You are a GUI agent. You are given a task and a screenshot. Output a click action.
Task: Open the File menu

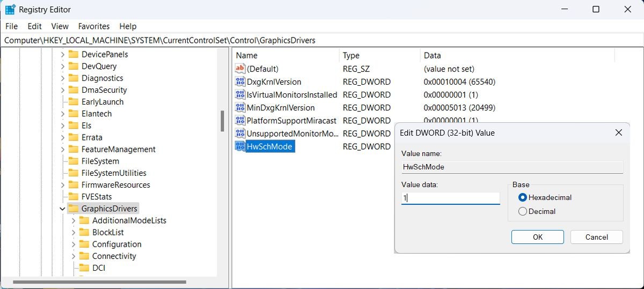[x=11, y=26]
